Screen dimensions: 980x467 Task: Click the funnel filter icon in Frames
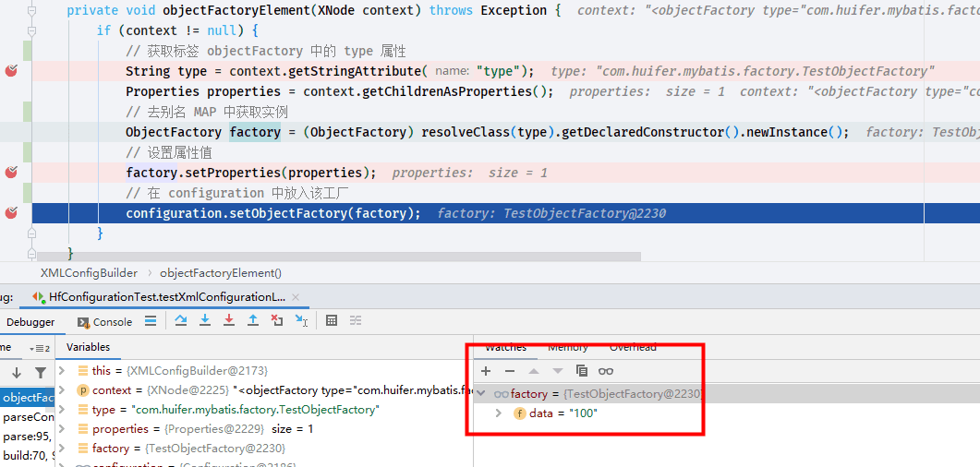[40, 374]
